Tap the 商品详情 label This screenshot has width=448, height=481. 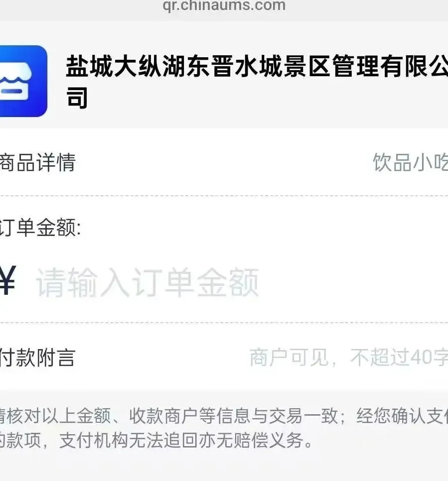[37, 162]
